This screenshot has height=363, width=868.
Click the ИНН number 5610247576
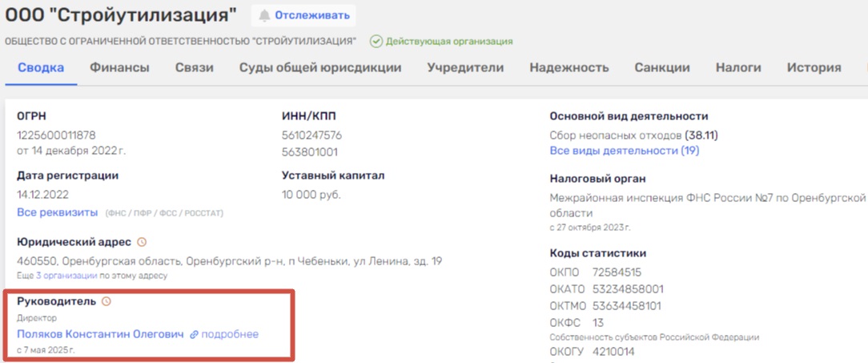pyautogui.click(x=311, y=135)
